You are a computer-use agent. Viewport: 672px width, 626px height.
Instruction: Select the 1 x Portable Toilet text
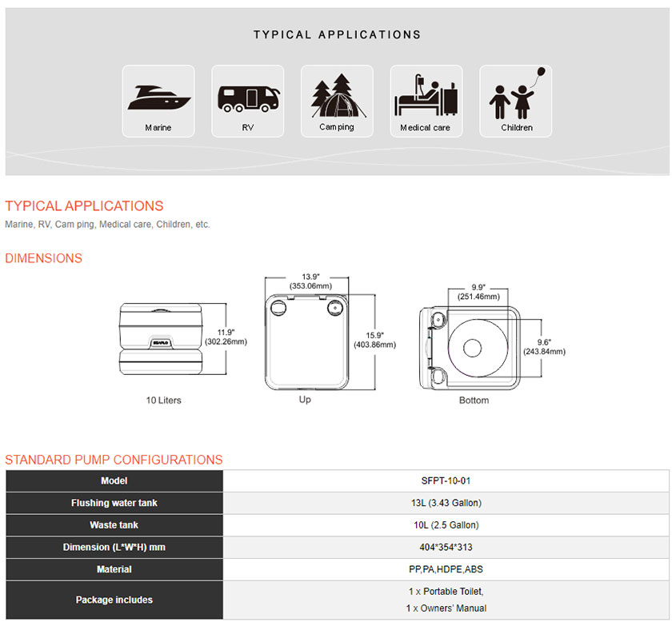(446, 592)
